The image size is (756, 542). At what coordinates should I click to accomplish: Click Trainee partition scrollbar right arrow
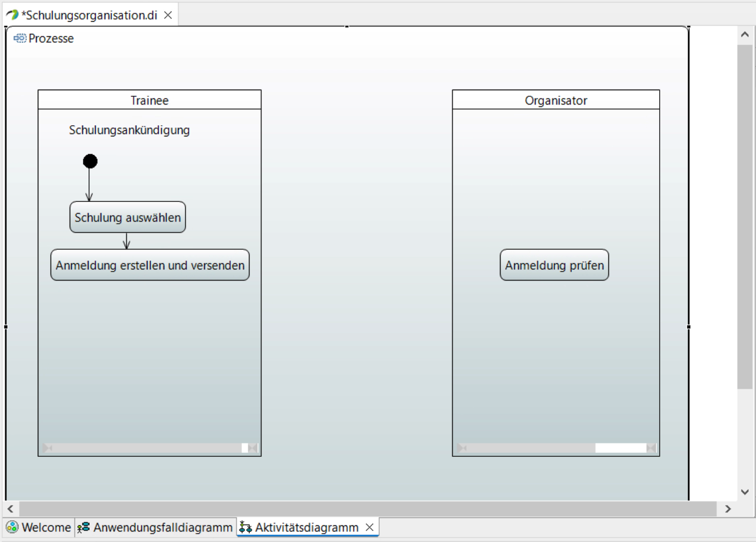[253, 448]
